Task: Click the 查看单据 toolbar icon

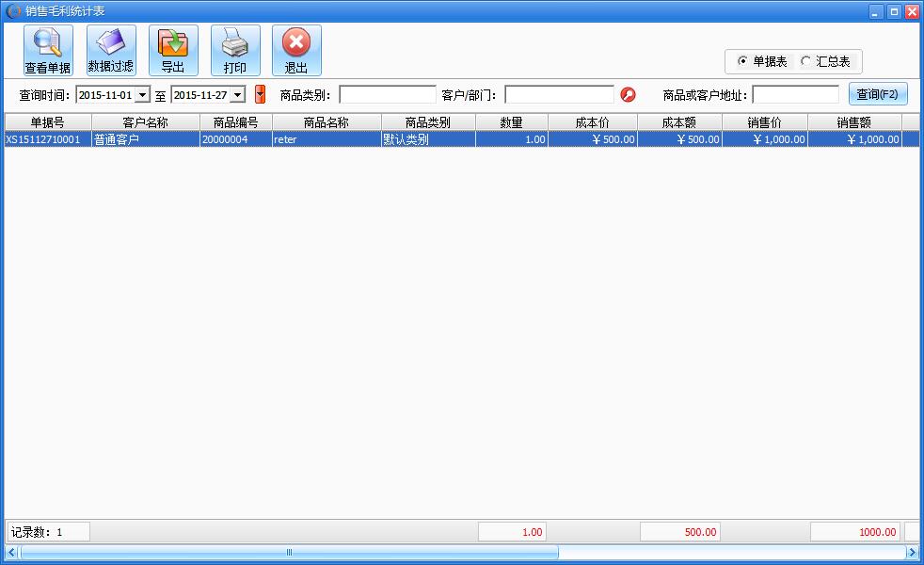Action: coord(48,50)
